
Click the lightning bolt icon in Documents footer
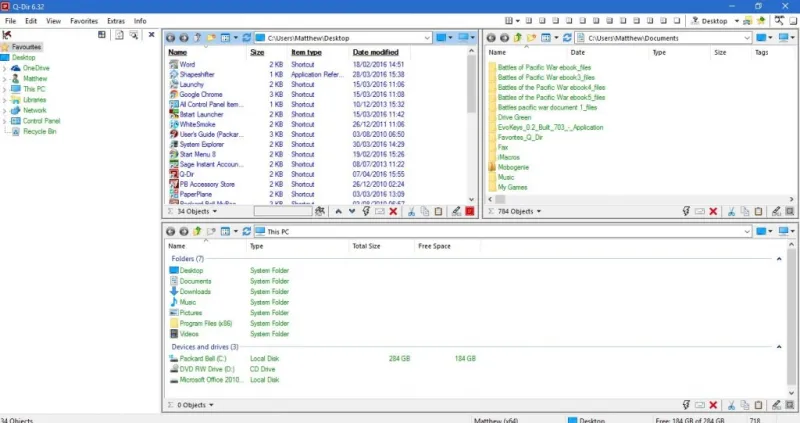click(684, 211)
